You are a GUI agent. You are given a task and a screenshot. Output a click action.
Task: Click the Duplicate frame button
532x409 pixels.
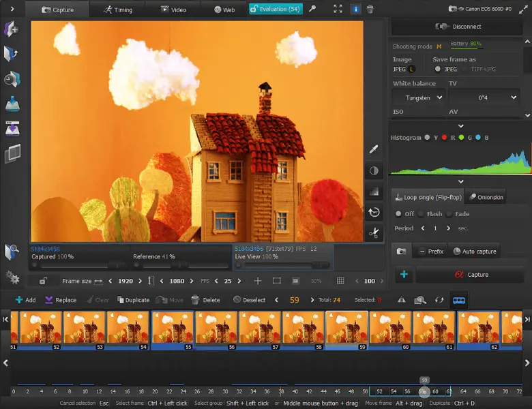[x=133, y=300]
